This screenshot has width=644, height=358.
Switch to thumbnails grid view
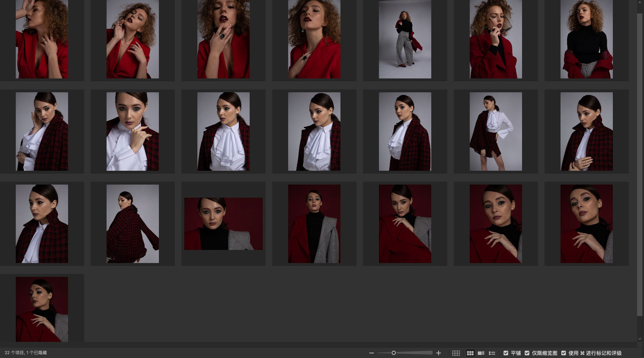[x=470, y=353]
